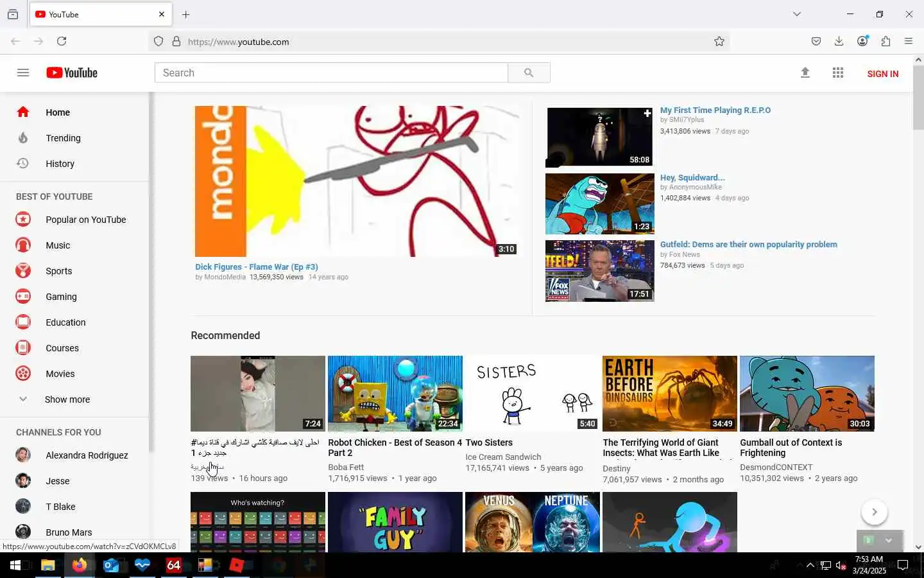Viewport: 924px width, 578px height.
Task: Click Two Sisters video title
Action: pos(489,442)
